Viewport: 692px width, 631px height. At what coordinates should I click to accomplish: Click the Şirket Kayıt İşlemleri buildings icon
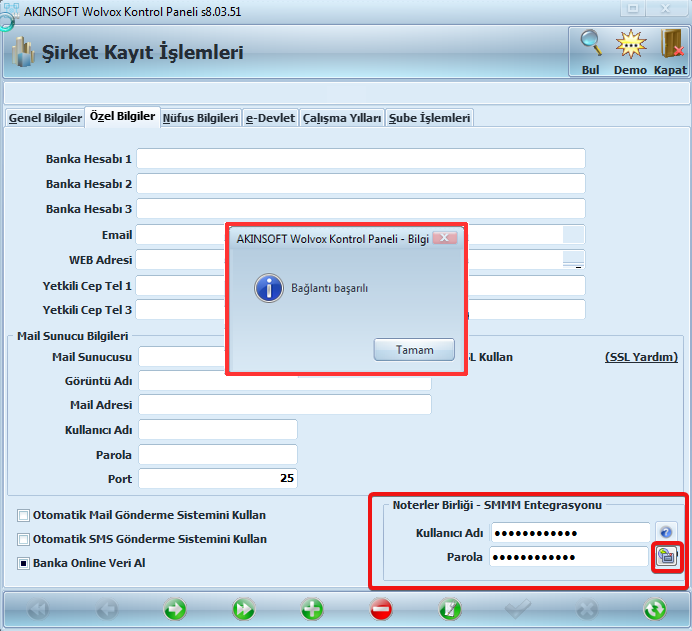click(x=23, y=52)
